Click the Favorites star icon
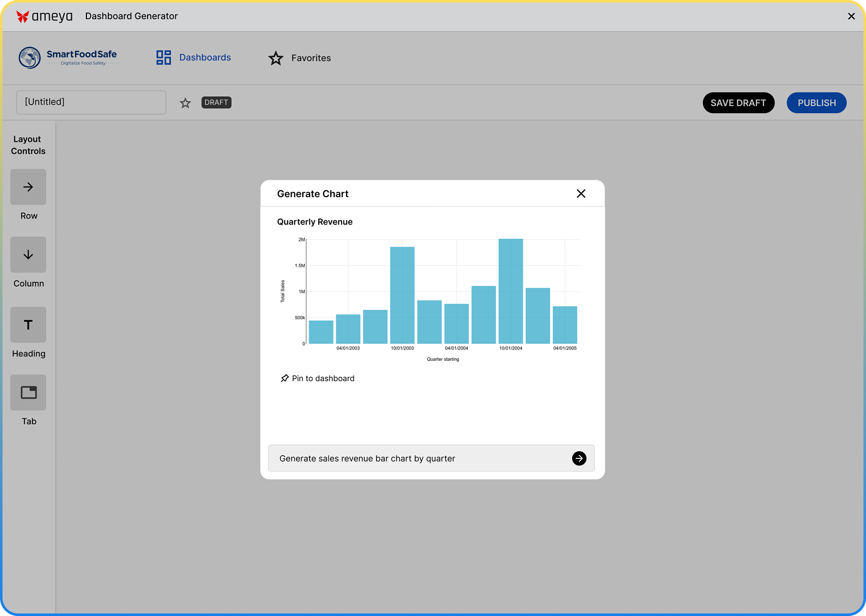Screen dimensions: 866x616 point(276,58)
